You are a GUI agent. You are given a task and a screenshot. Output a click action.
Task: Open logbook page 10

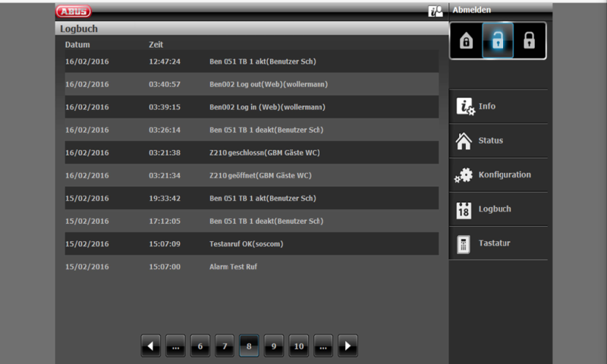(298, 346)
